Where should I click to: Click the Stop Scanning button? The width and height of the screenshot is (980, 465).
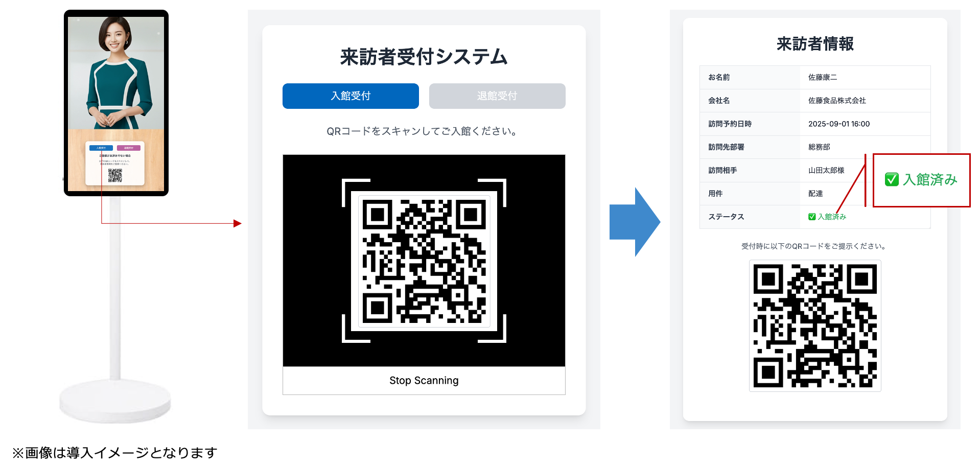click(x=424, y=381)
